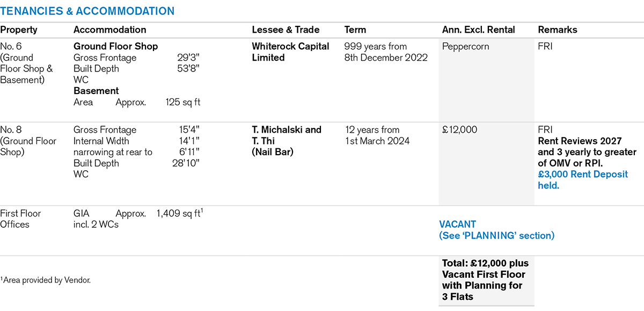
Task: Select the Whiterock Capital Limited lessee name
Action: pos(290,52)
